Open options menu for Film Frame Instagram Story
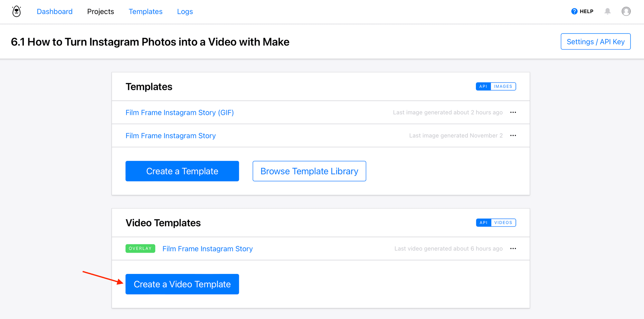The width and height of the screenshot is (644, 319). [x=513, y=136]
